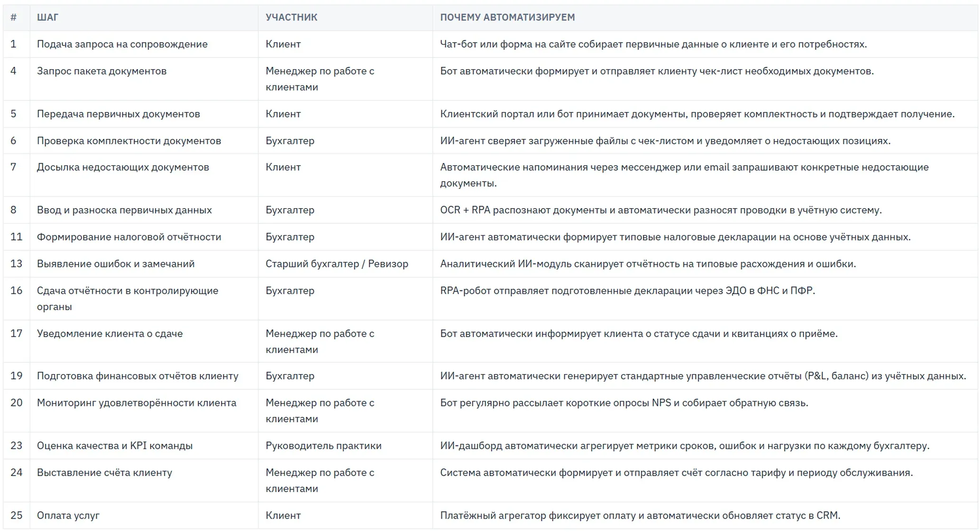Click 'Выставление счёта клиенту' step
The height and width of the screenshot is (532, 980).
tap(104, 473)
